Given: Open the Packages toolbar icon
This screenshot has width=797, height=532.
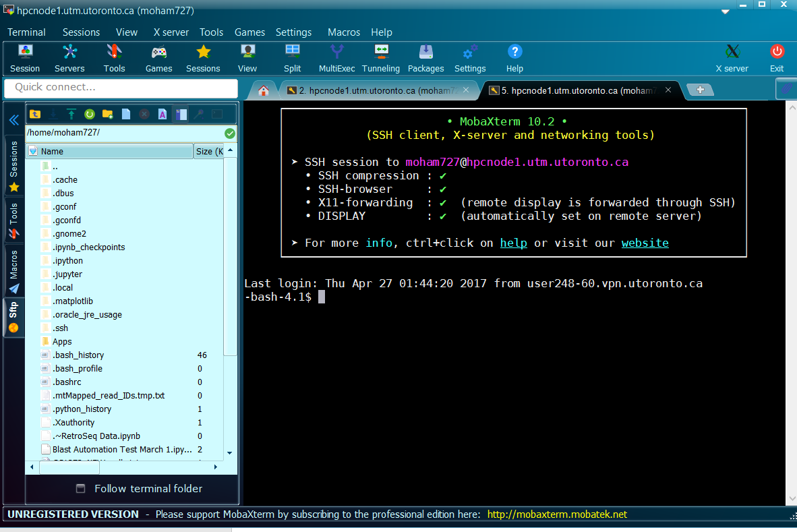Looking at the screenshot, I should coord(425,59).
